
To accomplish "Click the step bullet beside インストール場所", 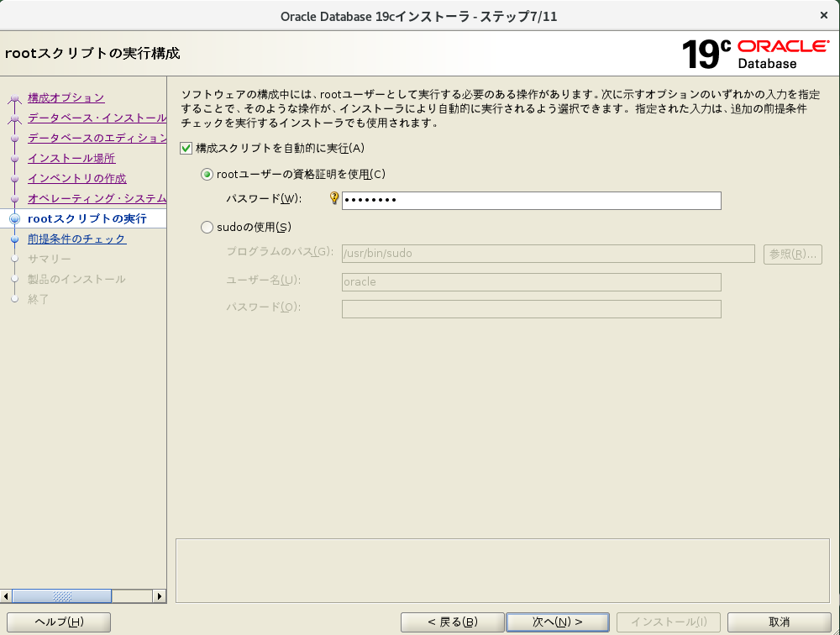I will [x=14, y=159].
